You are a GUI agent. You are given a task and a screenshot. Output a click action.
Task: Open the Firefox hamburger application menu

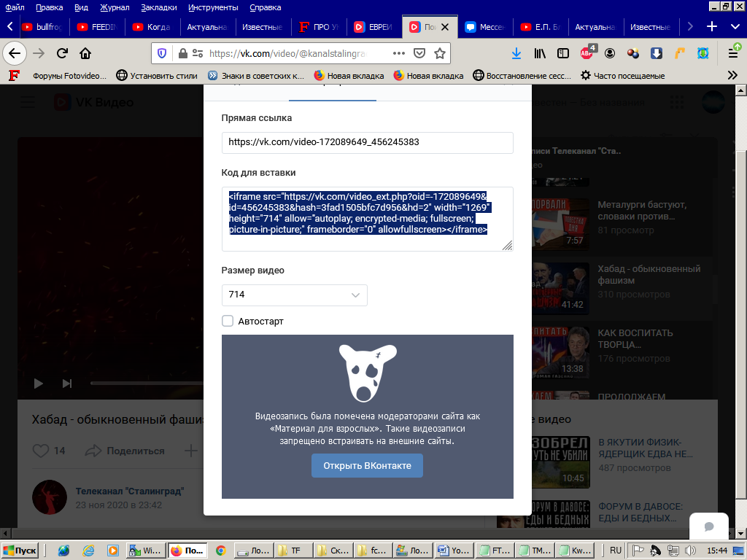click(734, 52)
